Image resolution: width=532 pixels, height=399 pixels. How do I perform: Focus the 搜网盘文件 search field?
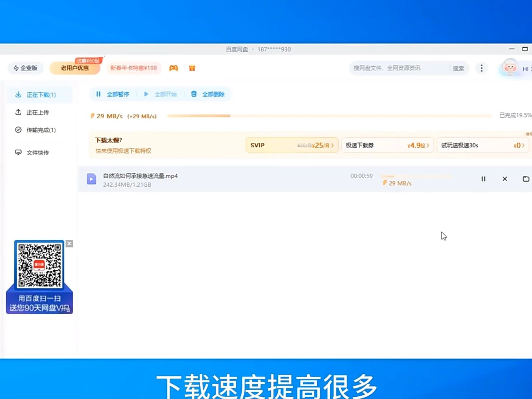pos(398,68)
